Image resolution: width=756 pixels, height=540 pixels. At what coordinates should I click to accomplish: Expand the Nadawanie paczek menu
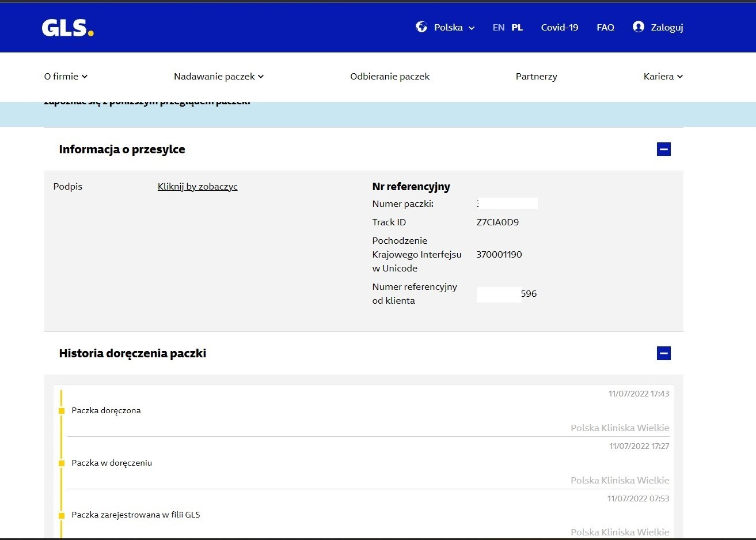[219, 76]
